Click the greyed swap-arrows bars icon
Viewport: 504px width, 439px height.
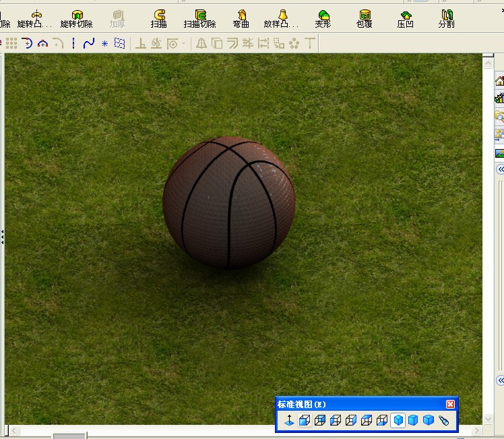263,43
